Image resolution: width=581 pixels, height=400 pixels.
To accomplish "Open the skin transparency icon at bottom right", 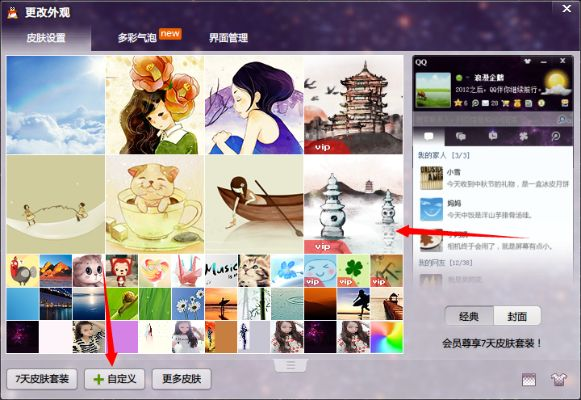I will click(529, 380).
